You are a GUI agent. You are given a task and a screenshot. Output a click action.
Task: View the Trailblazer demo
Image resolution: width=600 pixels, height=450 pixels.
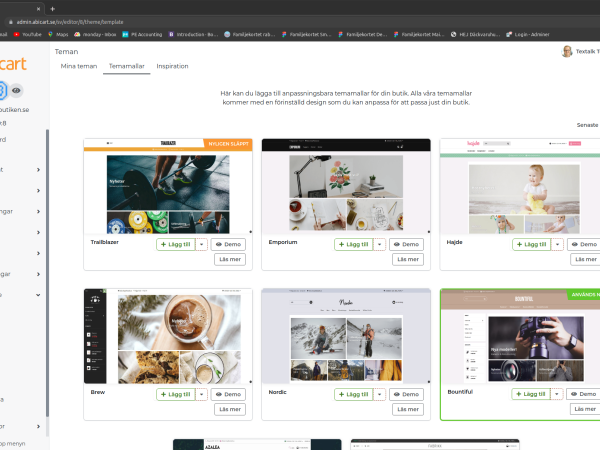coord(228,245)
